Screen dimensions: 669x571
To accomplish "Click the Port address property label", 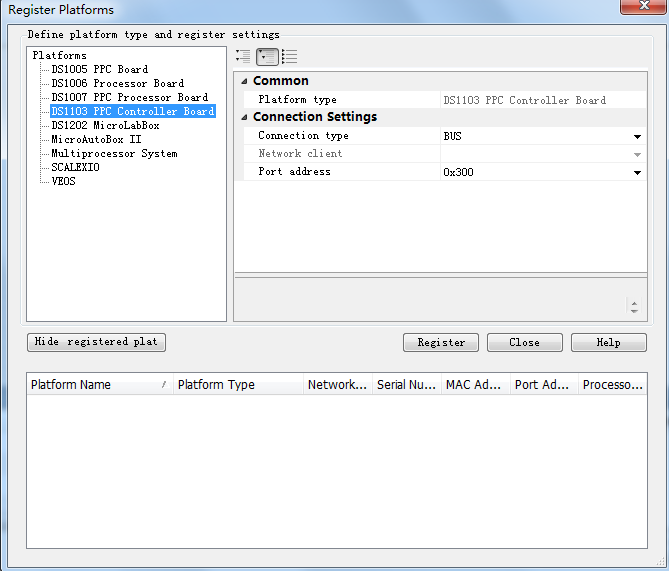I will (x=294, y=172).
